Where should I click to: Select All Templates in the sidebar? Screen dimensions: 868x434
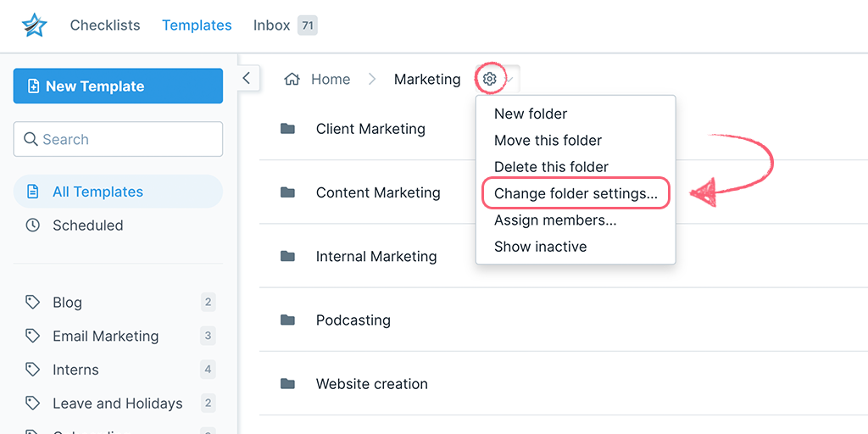point(118,192)
